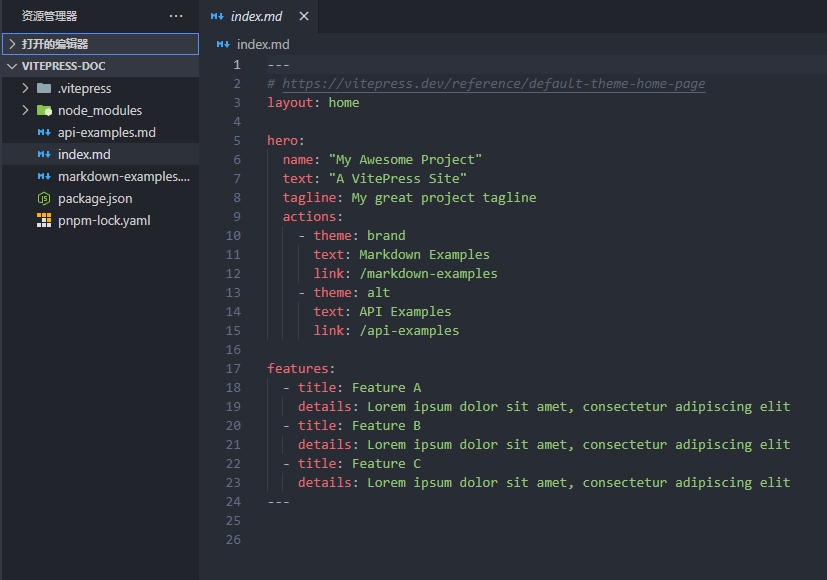The width and height of the screenshot is (827, 580).
Task: Click the markdown icon on the index.md tab
Action: [x=217, y=16]
